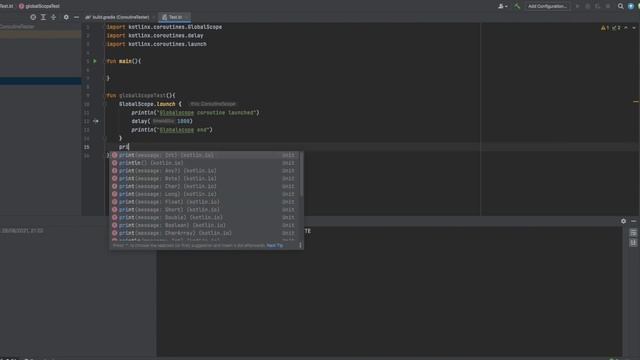This screenshot has height=360, width=640.
Task: Click the greyed-out Debug button in toolbar
Action: click(588, 6)
